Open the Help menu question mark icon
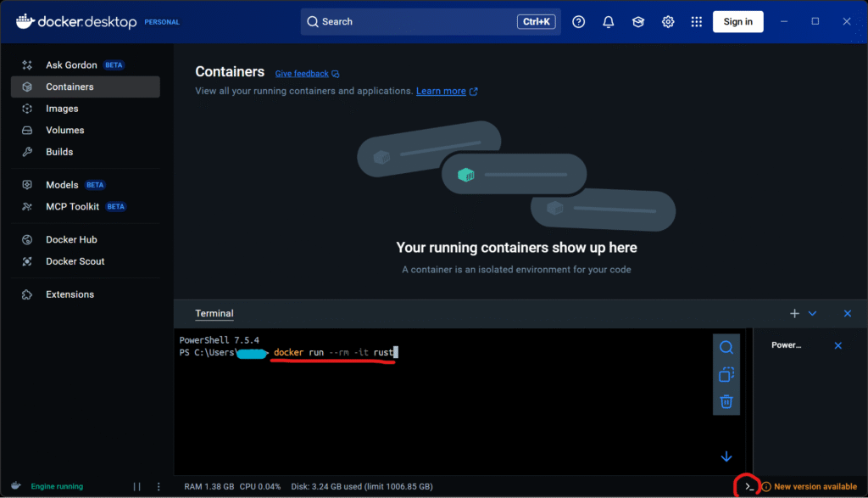Viewport: 868px width, 498px height. pos(579,22)
